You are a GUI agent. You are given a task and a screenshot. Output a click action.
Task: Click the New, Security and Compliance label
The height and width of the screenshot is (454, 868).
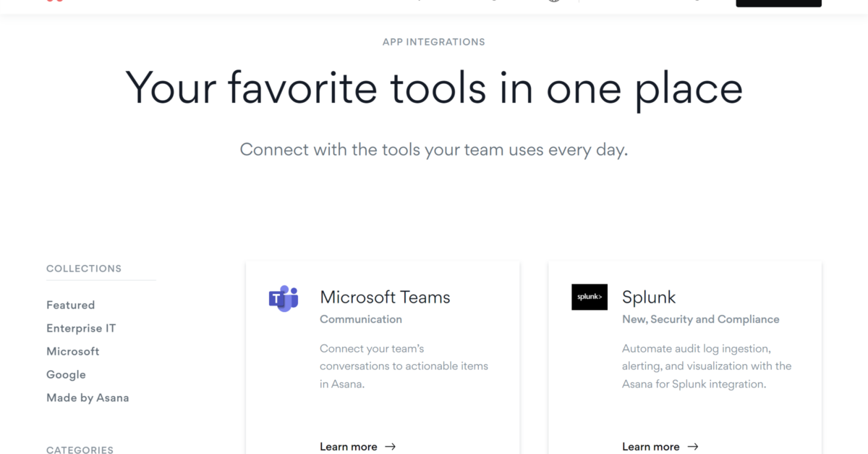coord(700,319)
